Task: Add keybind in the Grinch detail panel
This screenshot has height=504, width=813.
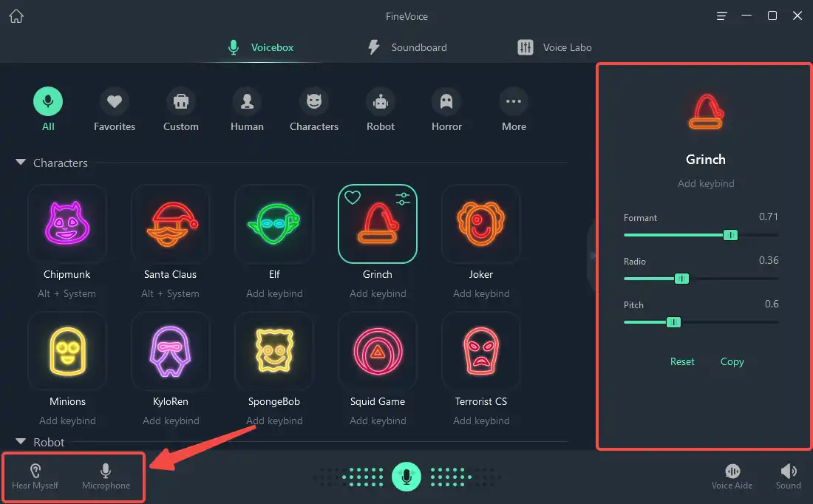Action: click(x=706, y=183)
